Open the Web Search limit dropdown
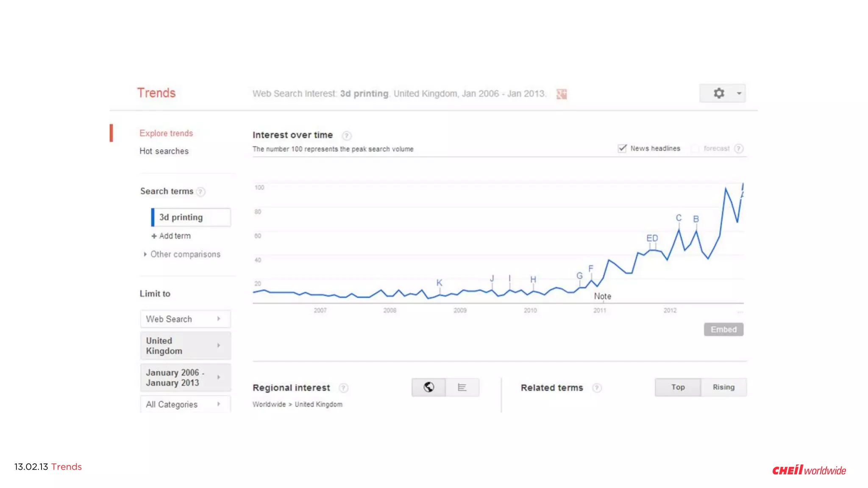Screen dimensions: 868x488 click(185, 319)
